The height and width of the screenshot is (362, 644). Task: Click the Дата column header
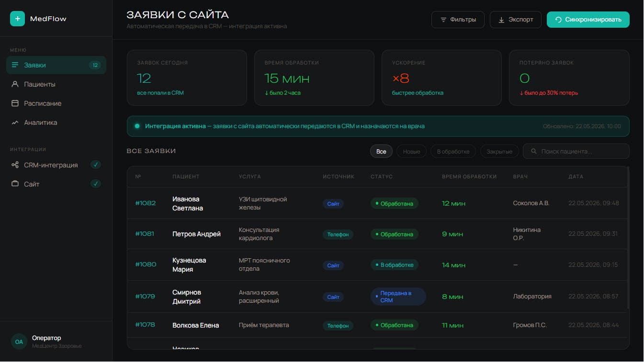coord(576,176)
